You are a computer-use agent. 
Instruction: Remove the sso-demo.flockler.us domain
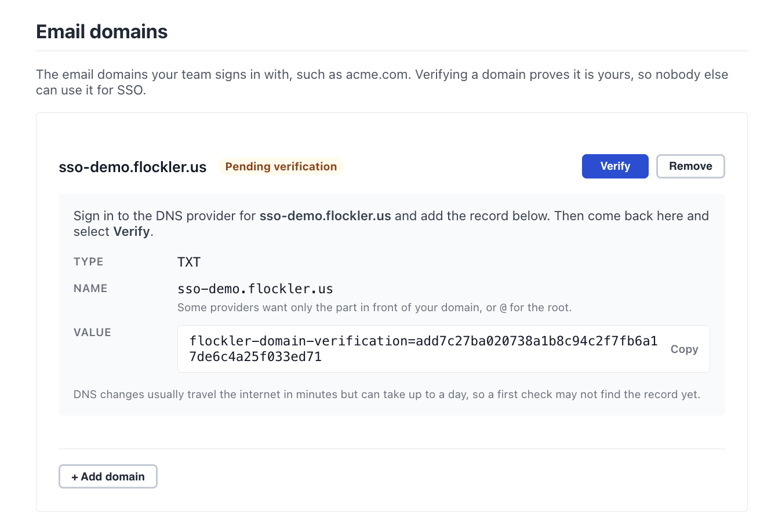pyautogui.click(x=690, y=166)
